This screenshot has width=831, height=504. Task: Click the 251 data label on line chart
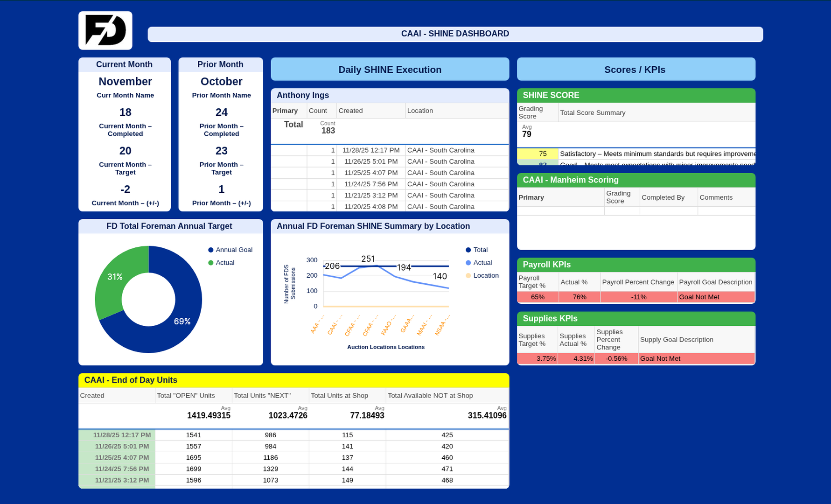tap(368, 259)
